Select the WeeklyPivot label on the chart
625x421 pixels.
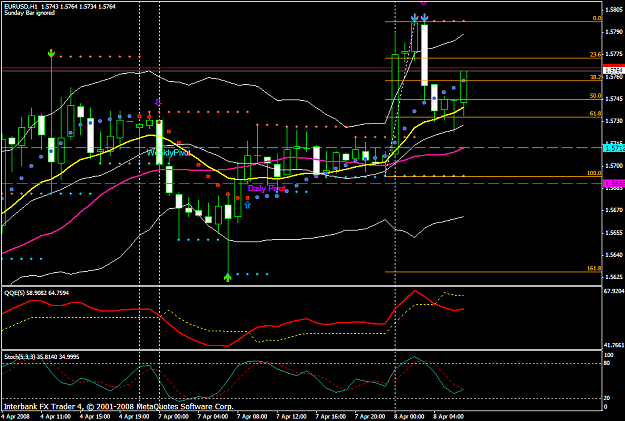point(169,153)
